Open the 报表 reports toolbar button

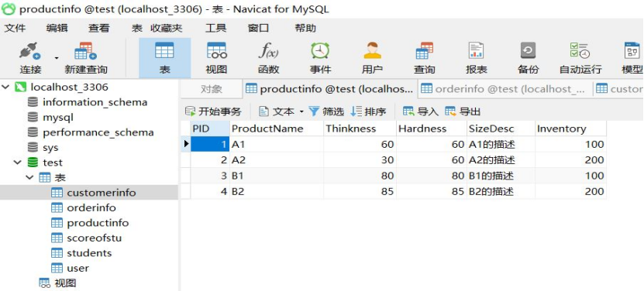click(x=477, y=58)
